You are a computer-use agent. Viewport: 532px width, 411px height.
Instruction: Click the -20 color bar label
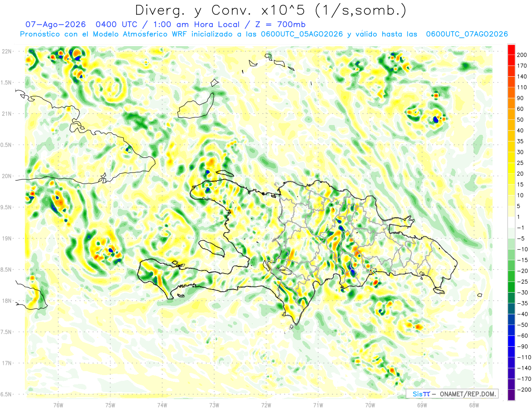[x=523, y=271]
